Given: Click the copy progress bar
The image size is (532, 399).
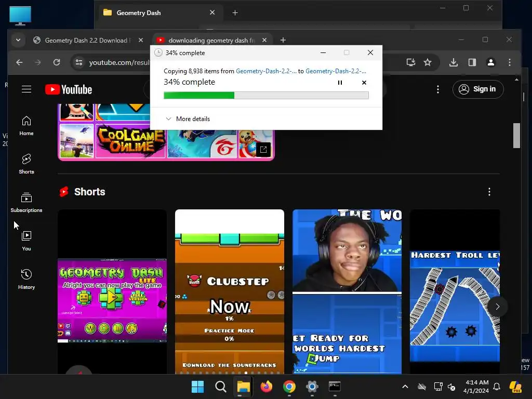Looking at the screenshot, I should point(266,96).
